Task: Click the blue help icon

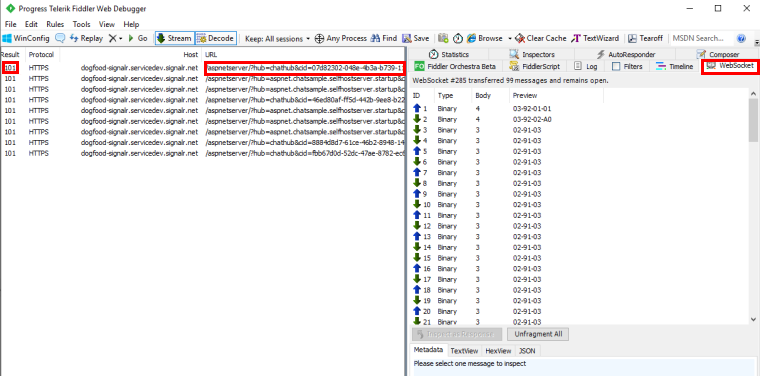Action: 741,38
